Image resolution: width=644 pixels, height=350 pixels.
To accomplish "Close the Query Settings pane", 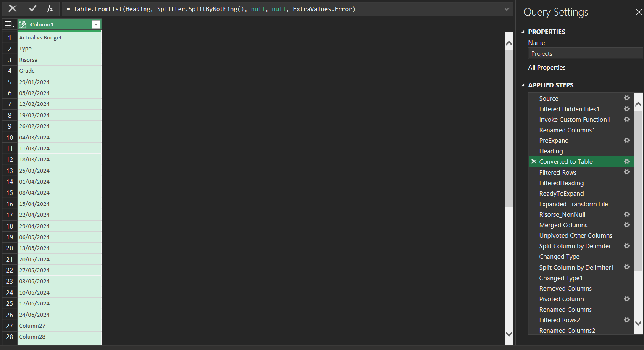I will [x=639, y=12].
